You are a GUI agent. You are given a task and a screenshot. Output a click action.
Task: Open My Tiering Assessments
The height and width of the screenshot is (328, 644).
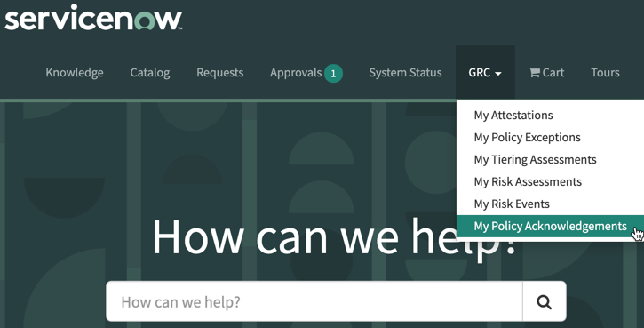535,159
